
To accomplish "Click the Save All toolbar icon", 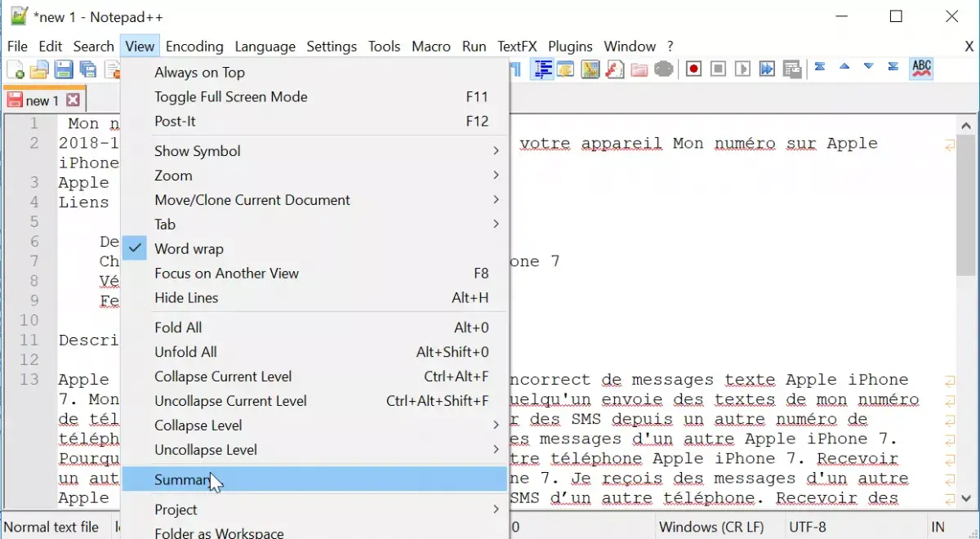I will coord(88,69).
